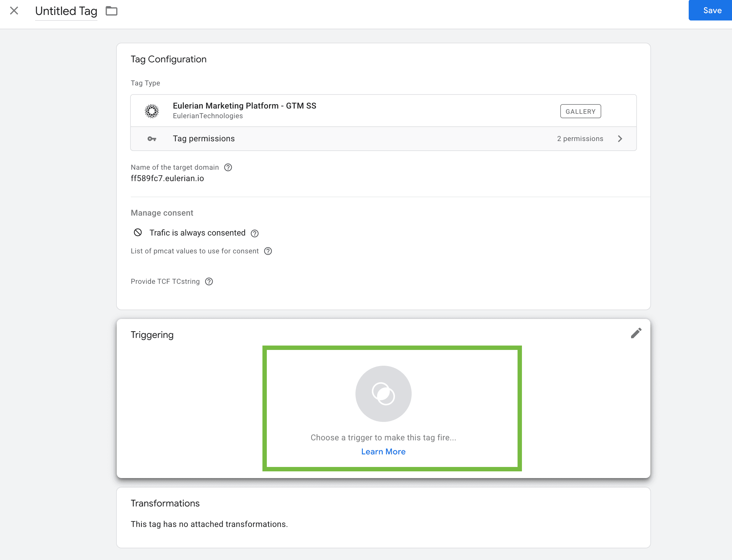Toggle the Trafic is always consented option

point(138,232)
